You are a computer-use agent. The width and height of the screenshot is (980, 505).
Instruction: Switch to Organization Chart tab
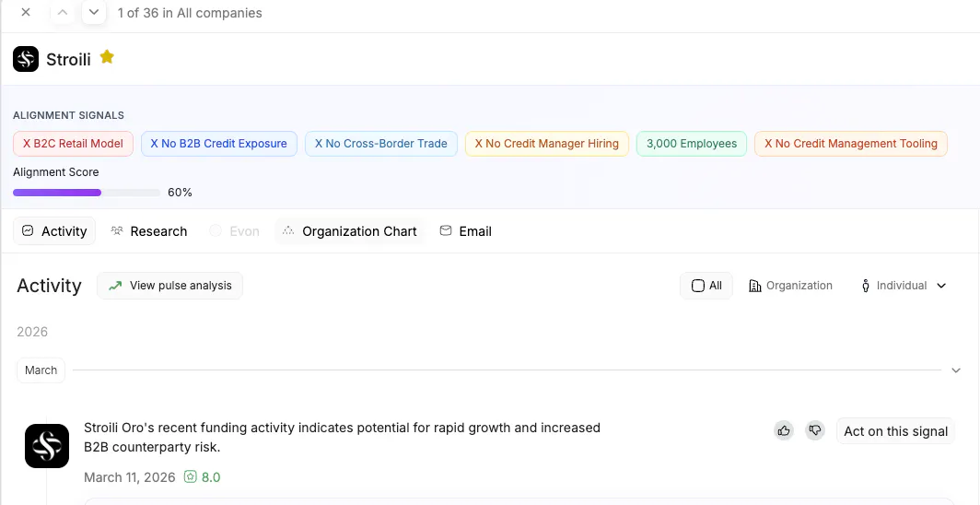click(x=349, y=231)
